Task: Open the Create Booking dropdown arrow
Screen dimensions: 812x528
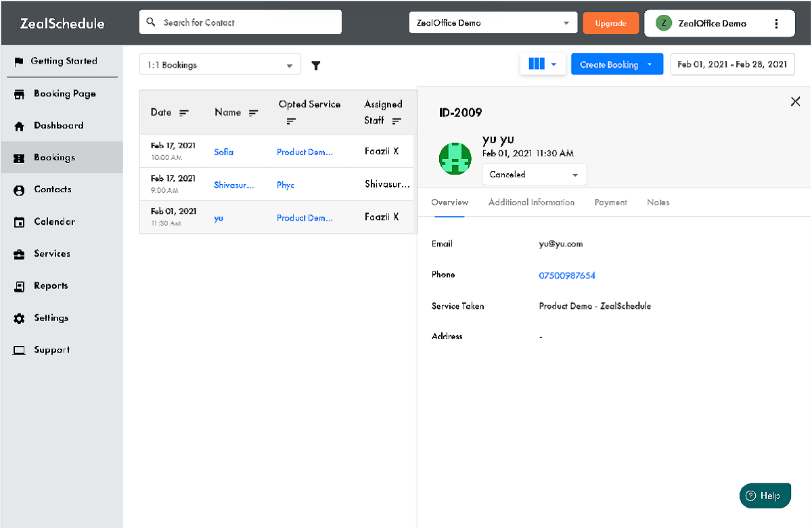Action: [x=650, y=64]
